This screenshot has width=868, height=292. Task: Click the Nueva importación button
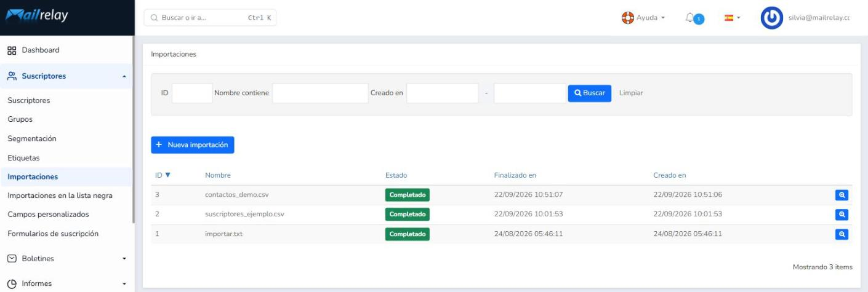tap(193, 145)
